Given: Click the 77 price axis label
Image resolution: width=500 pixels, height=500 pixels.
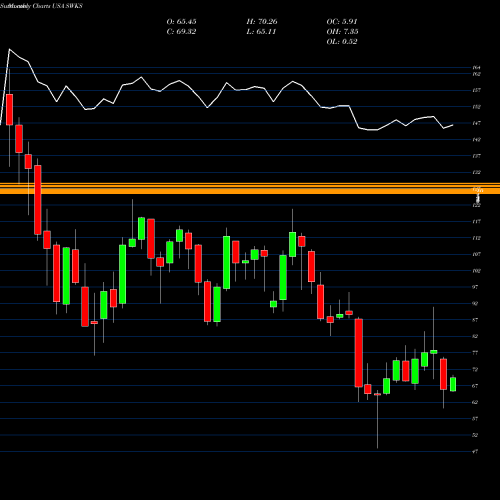Looking at the screenshot, I should [x=475, y=353].
